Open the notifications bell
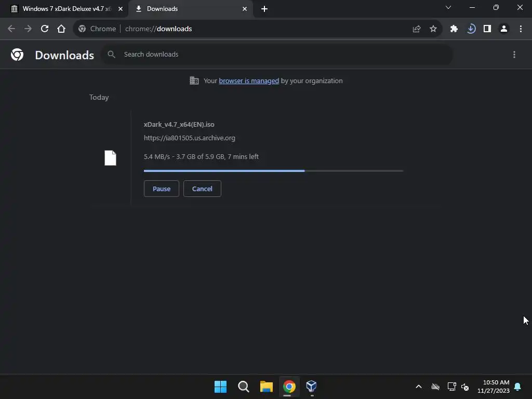Screen dimensions: 532x399 coord(518,387)
